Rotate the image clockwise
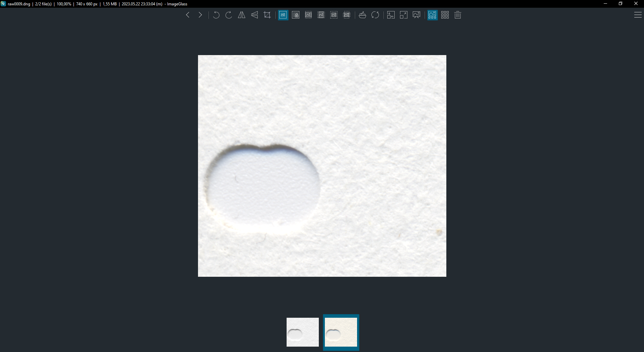This screenshot has height=352, width=644. pos(229,15)
